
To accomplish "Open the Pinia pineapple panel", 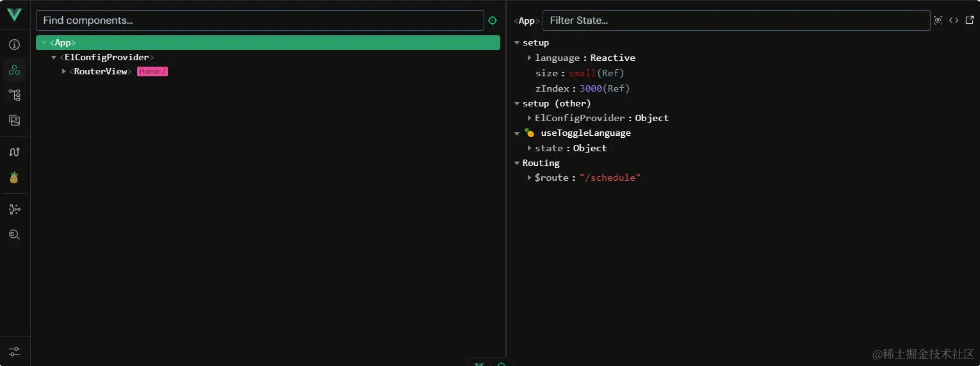I will tap(14, 178).
